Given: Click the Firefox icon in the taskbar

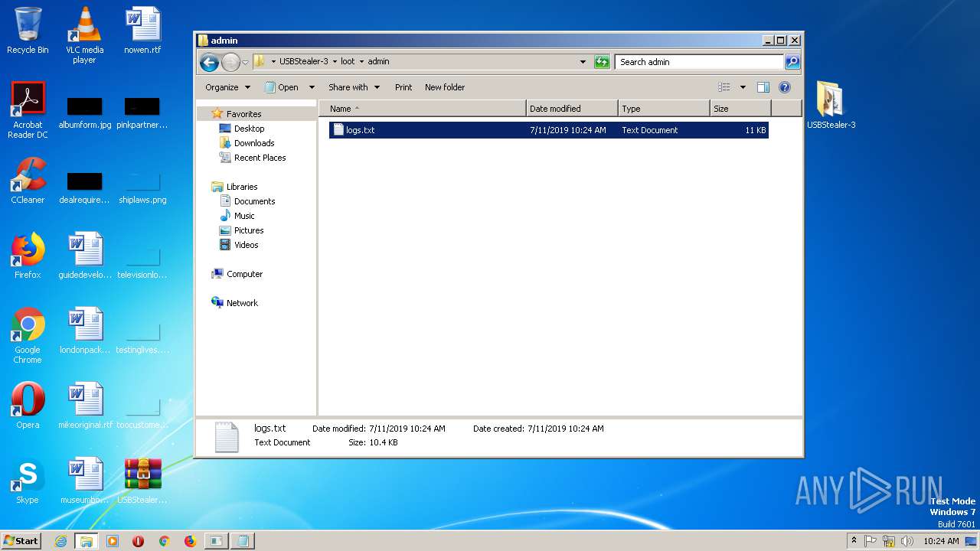Looking at the screenshot, I should pos(190,541).
